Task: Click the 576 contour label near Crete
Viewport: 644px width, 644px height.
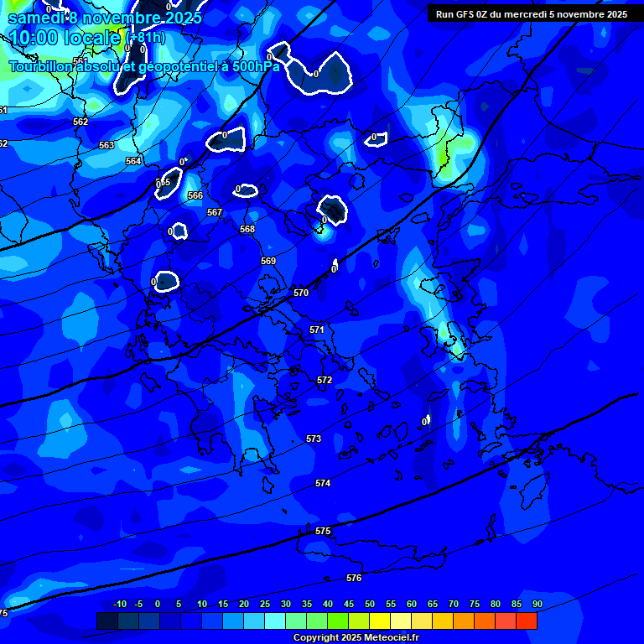Action: (354, 578)
